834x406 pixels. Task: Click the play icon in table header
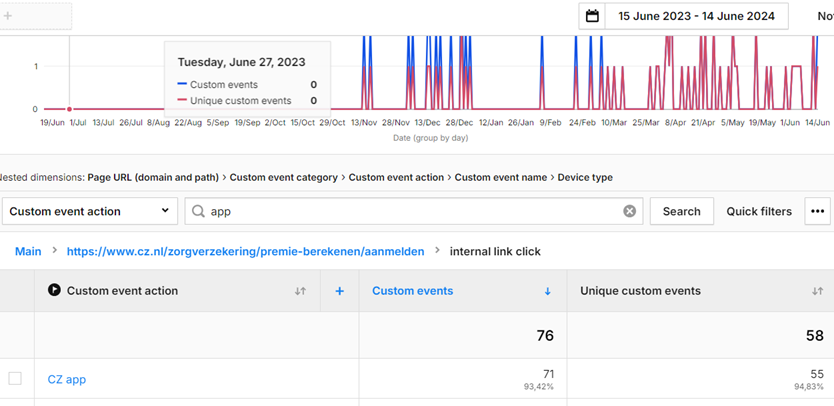coord(54,291)
